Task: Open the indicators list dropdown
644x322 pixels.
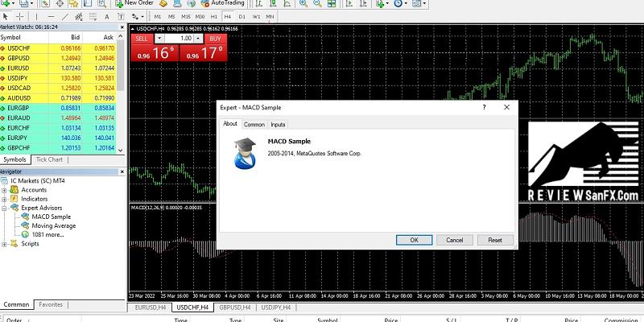Action: [x=387, y=3]
